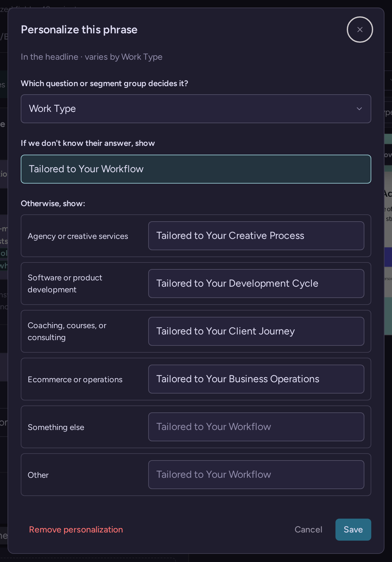Click the label Which question or segment group decides it?
Screen dimensions: 392x562
(104, 83)
